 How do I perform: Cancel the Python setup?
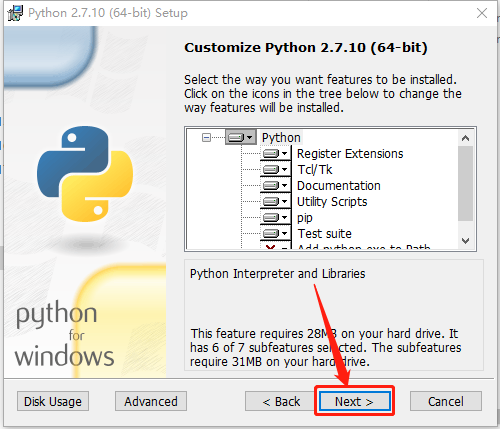[x=446, y=401]
